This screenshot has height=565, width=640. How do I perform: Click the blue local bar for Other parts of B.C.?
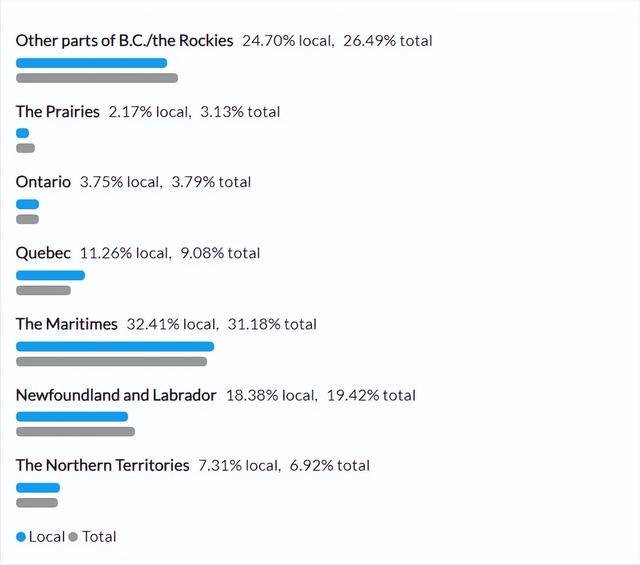91,63
